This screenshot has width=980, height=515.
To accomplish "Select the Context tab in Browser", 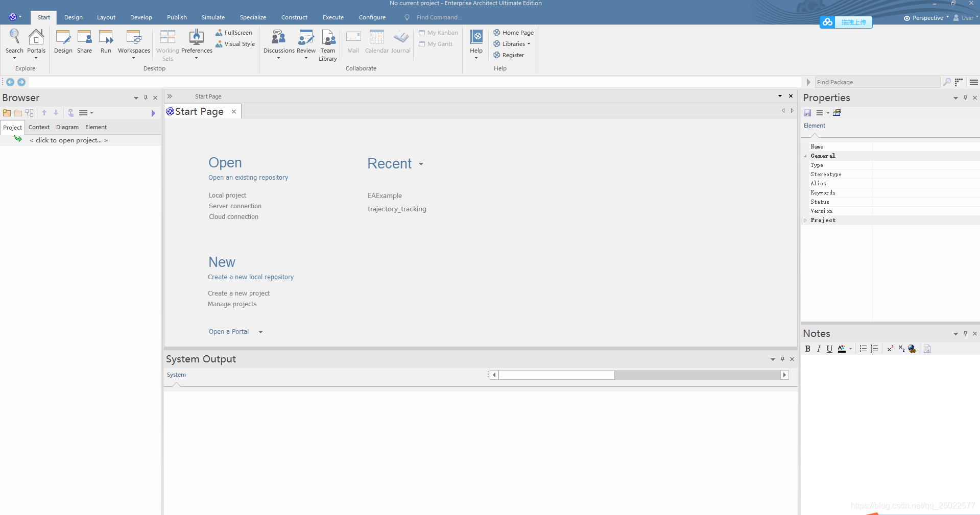I will click(x=39, y=127).
